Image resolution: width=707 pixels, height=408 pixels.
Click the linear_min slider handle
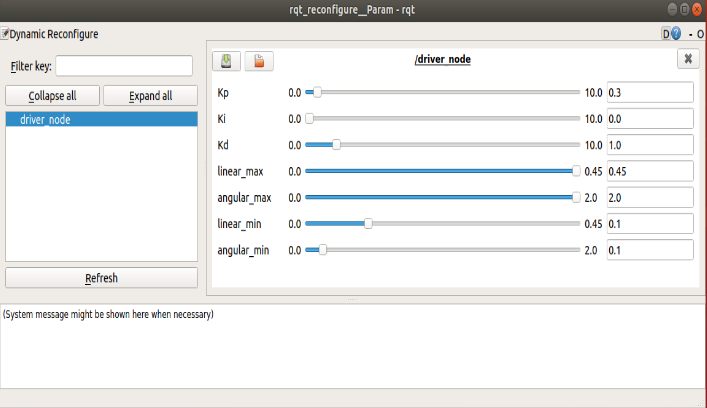pyautogui.click(x=368, y=223)
